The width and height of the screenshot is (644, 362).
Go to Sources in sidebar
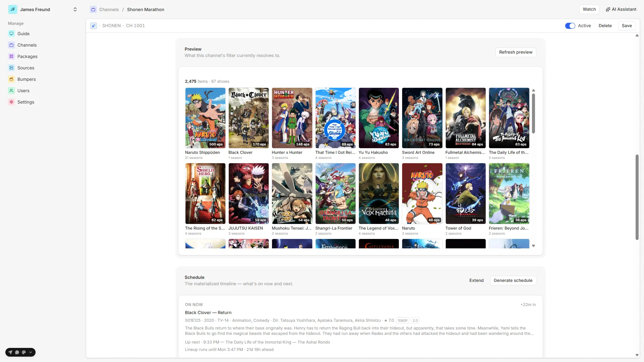(26, 68)
